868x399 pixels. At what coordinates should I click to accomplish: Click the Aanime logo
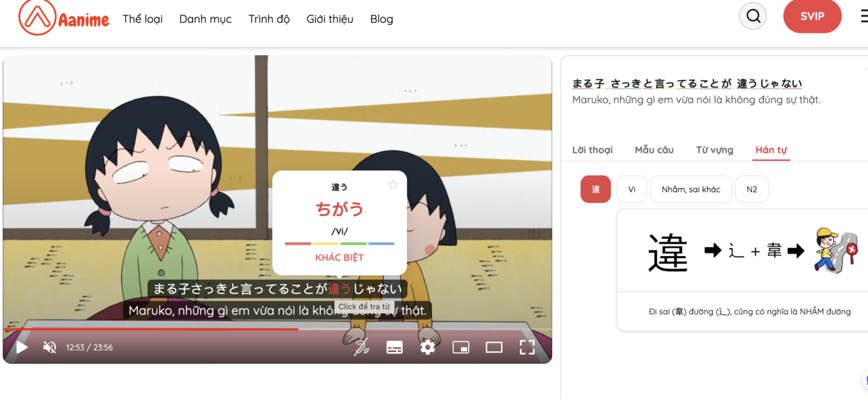point(64,18)
